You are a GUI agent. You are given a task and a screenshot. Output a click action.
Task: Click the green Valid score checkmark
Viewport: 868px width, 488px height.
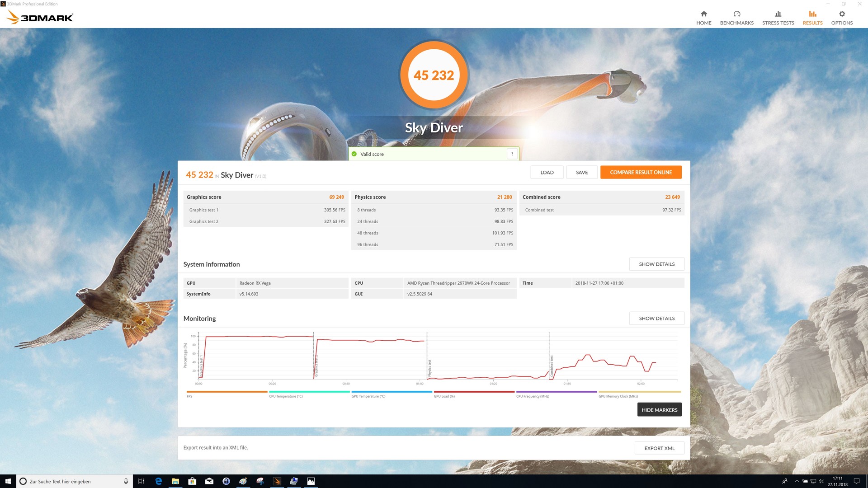354,154
